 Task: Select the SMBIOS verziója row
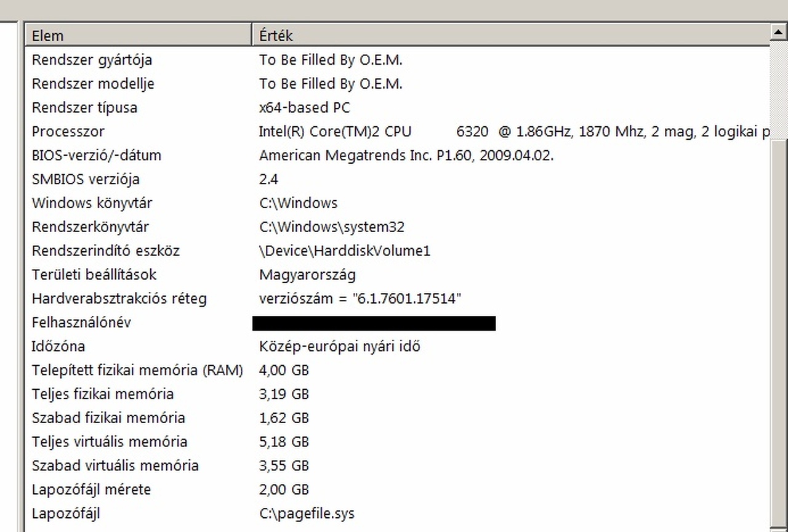click(86, 179)
